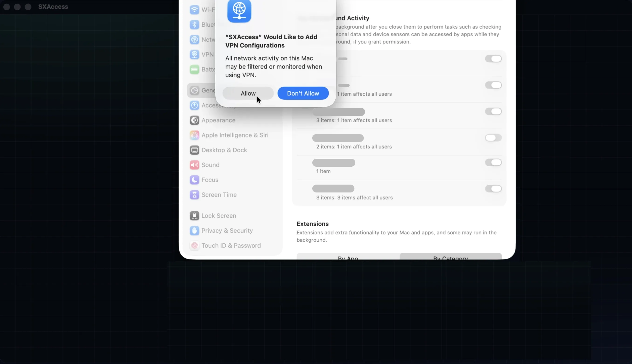
Task: Click the Don't Allow button
Action: click(x=303, y=93)
